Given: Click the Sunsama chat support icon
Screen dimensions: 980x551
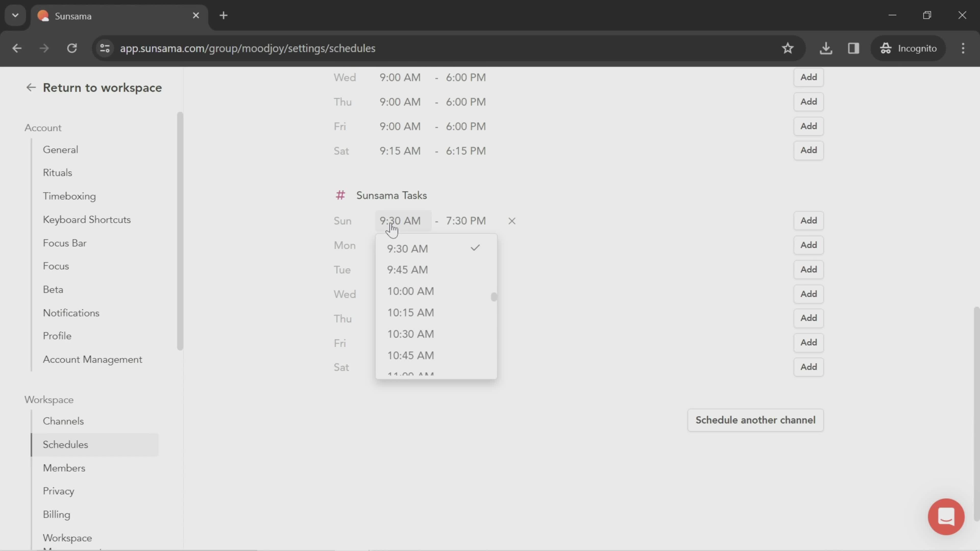Looking at the screenshot, I should coord(946,517).
